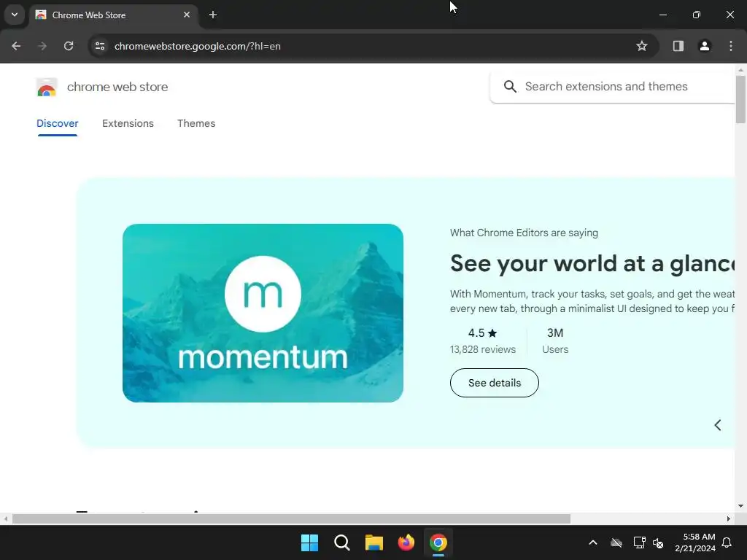Minimize the Chrome window

pos(662,15)
